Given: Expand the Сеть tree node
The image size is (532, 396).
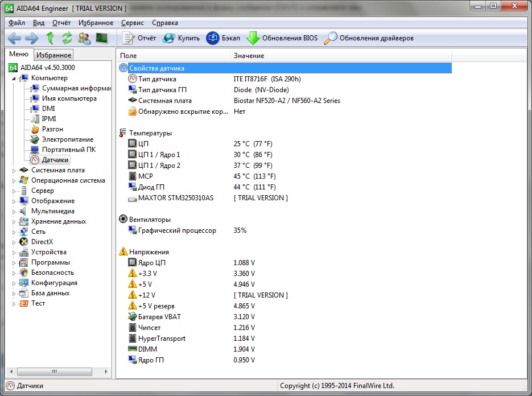Looking at the screenshot, I should click(14, 232).
